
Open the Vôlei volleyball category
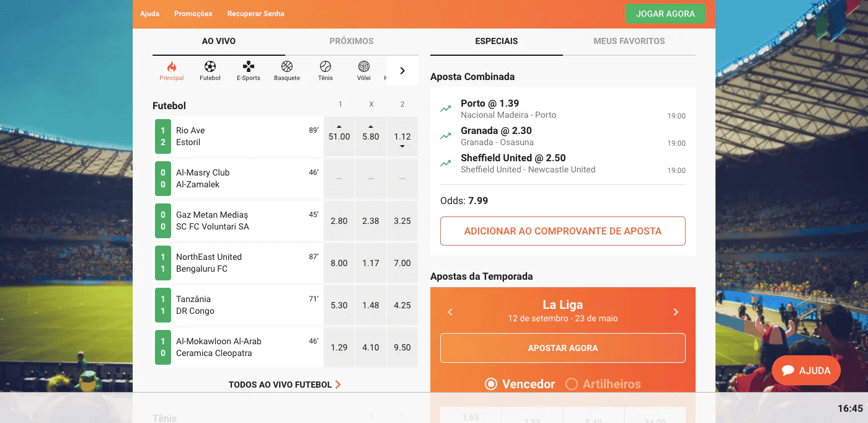pos(364,66)
